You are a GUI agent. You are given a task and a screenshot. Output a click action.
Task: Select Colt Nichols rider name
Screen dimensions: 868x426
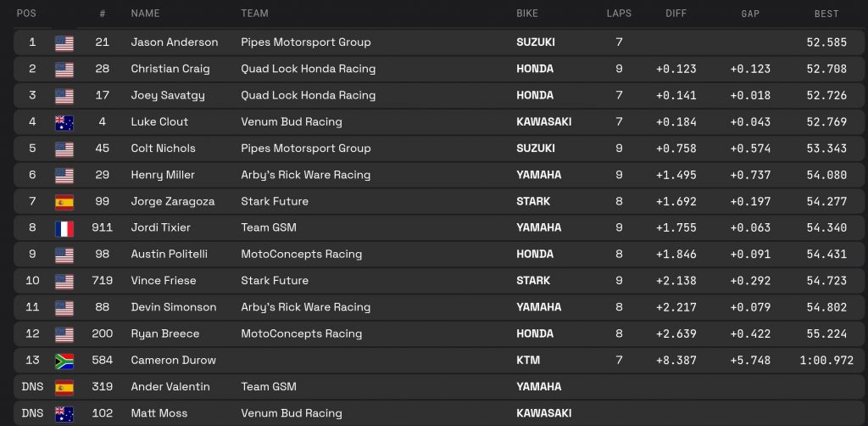pos(163,149)
